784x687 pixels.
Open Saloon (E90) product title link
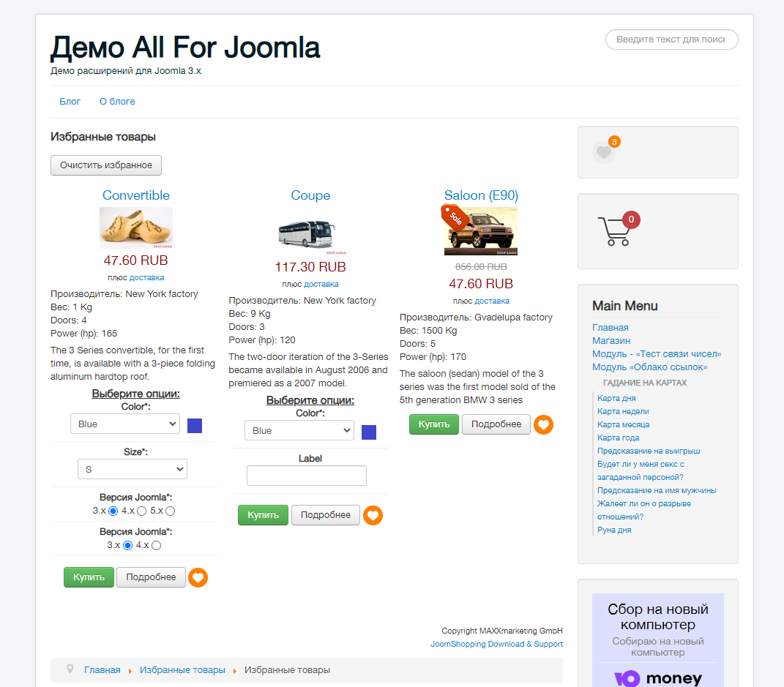[481, 195]
